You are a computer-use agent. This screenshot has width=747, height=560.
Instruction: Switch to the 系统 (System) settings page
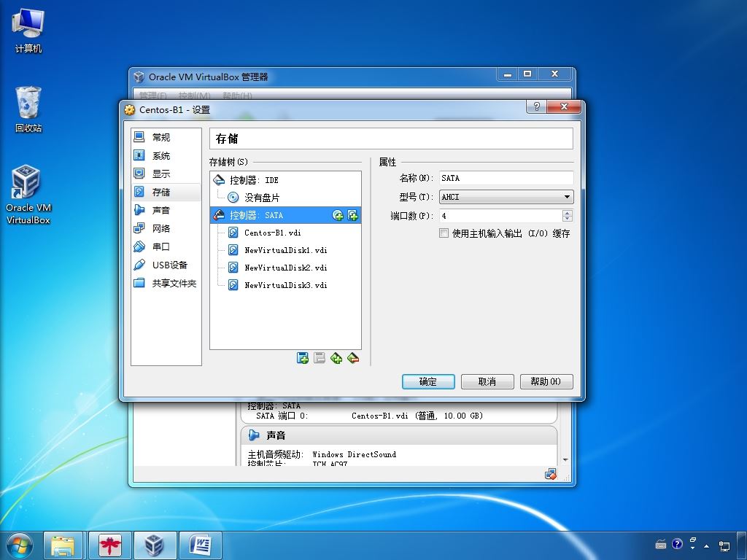[160, 155]
